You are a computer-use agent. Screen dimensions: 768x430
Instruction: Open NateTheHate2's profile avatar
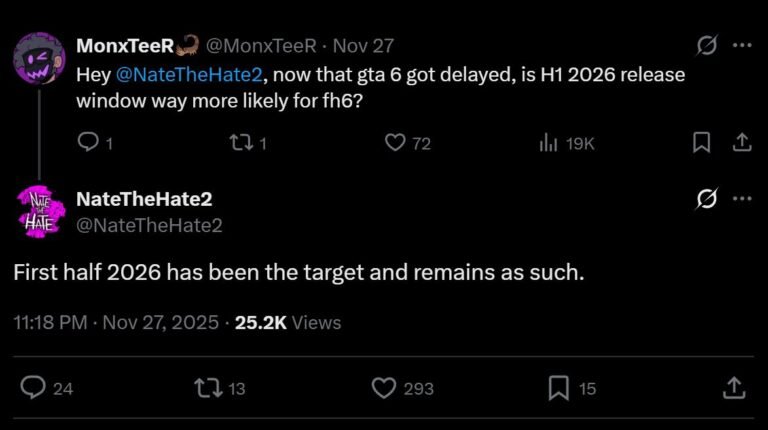[x=39, y=211]
